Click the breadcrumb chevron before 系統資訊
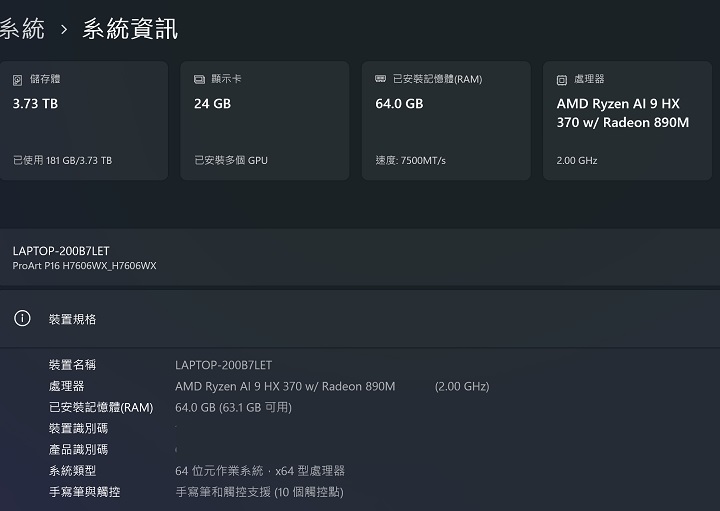 64,30
